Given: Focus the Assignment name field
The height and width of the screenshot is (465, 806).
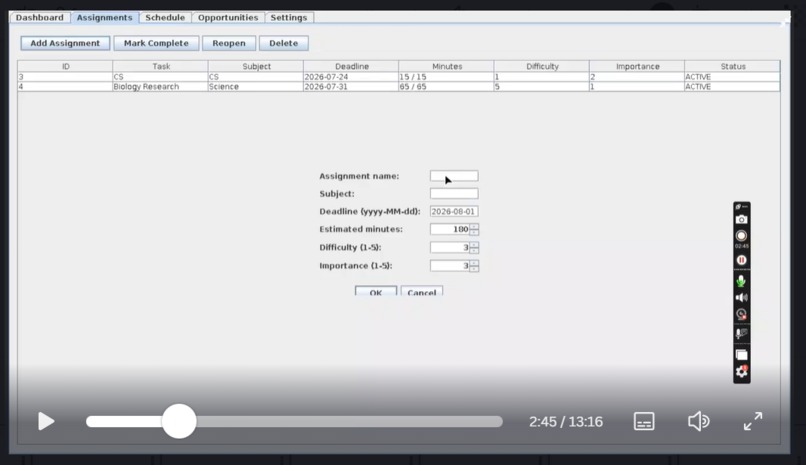Looking at the screenshot, I should pyautogui.click(x=454, y=176).
